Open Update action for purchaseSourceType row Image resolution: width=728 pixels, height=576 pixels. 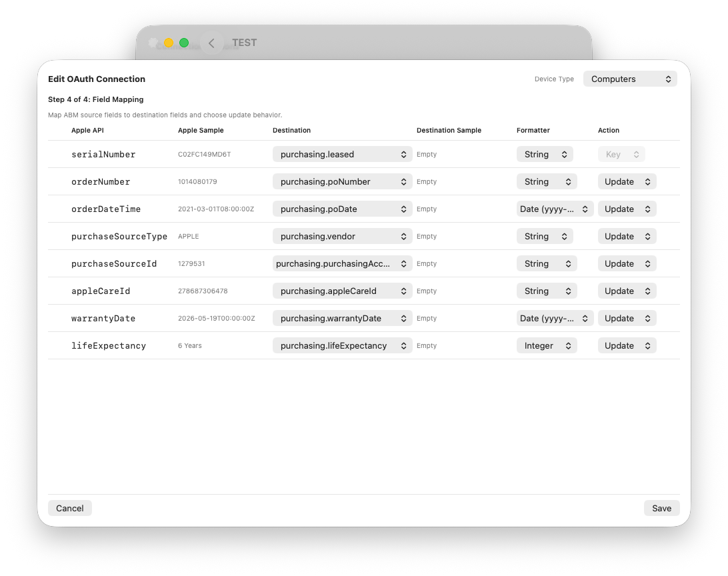(627, 236)
